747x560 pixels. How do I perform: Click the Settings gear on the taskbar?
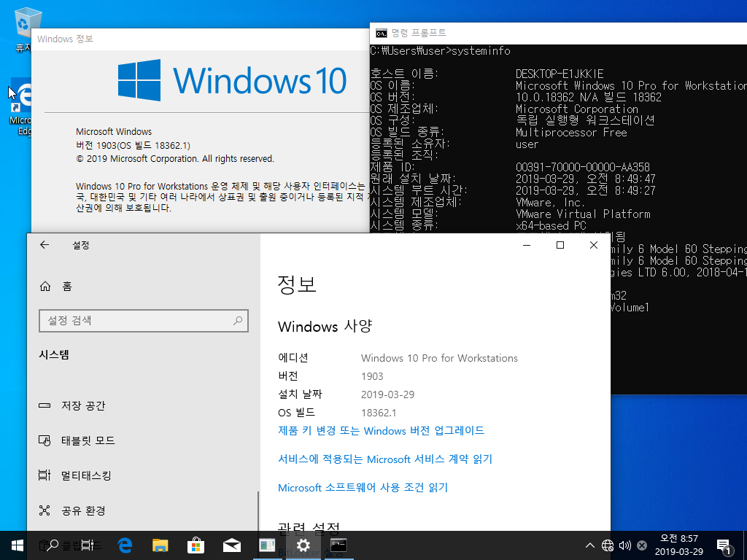pyautogui.click(x=303, y=545)
